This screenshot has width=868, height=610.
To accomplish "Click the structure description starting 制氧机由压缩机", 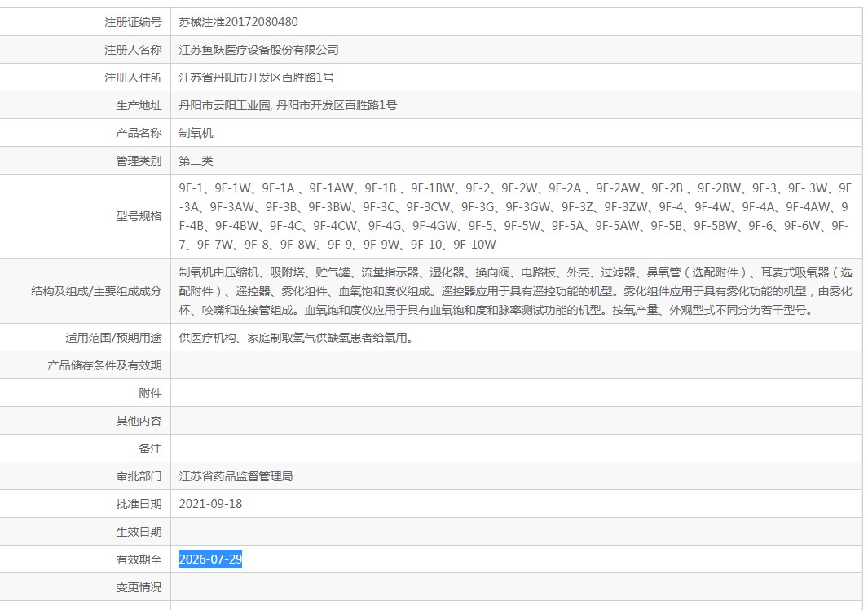I will [515, 291].
